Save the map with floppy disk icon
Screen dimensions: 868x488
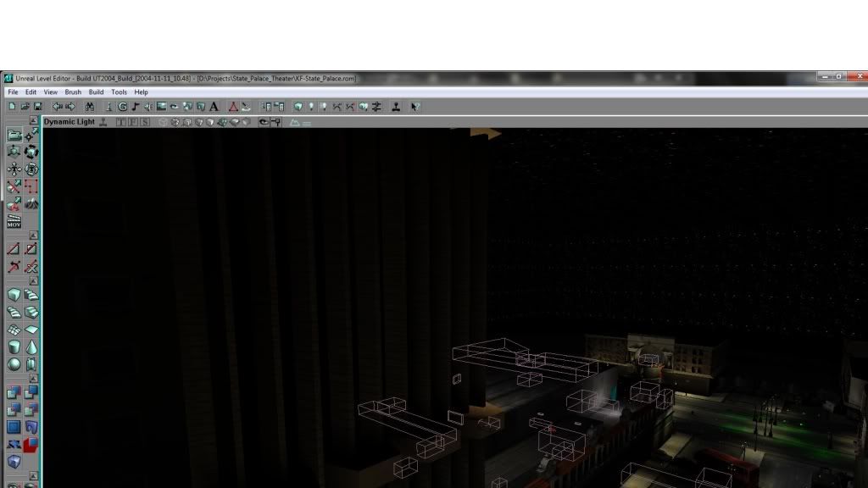click(38, 107)
